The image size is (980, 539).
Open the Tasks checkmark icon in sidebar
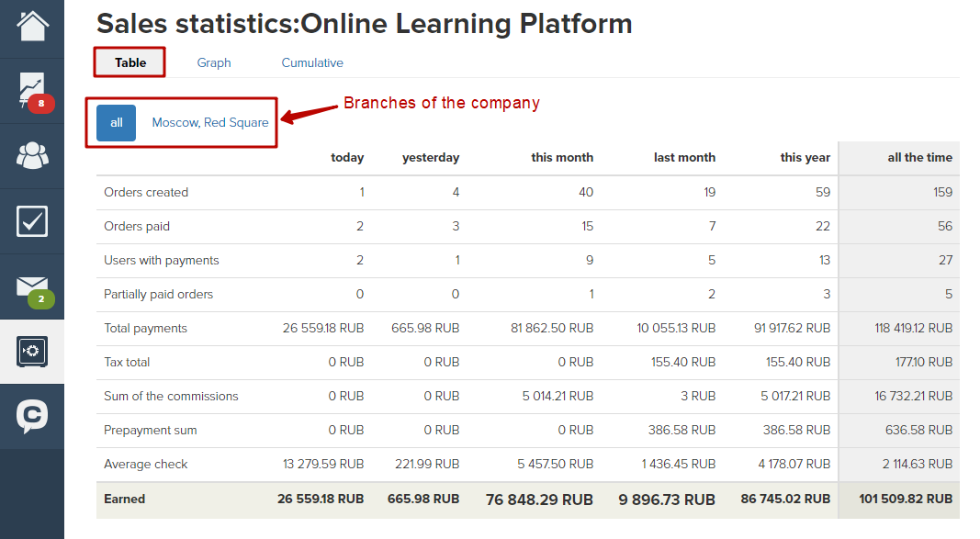tap(32, 221)
